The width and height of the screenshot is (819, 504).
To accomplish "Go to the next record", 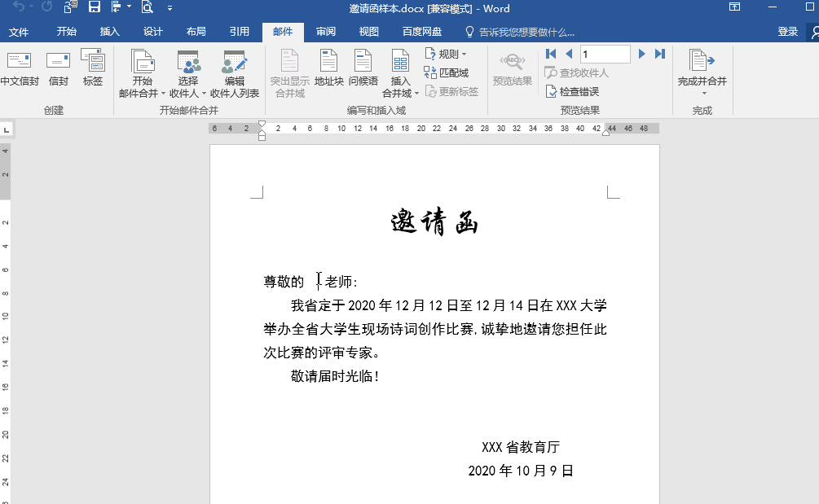I will click(x=642, y=54).
